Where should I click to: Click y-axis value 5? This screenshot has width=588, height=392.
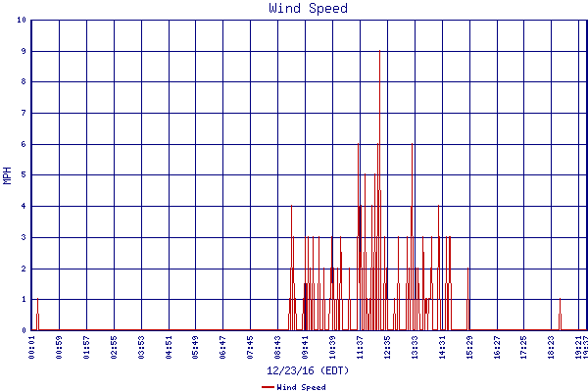(x=24, y=174)
